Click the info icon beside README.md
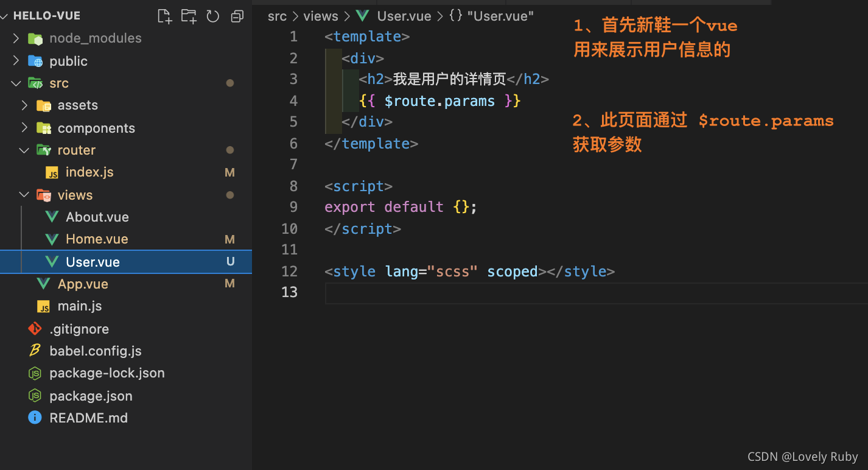 (x=35, y=418)
